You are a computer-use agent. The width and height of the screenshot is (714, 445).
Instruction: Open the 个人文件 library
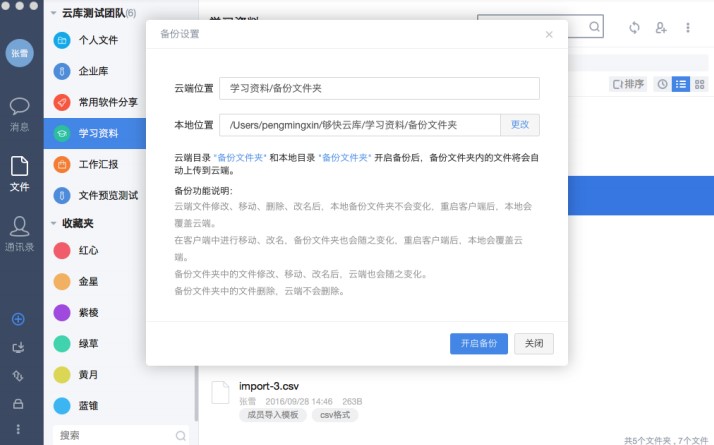point(95,40)
